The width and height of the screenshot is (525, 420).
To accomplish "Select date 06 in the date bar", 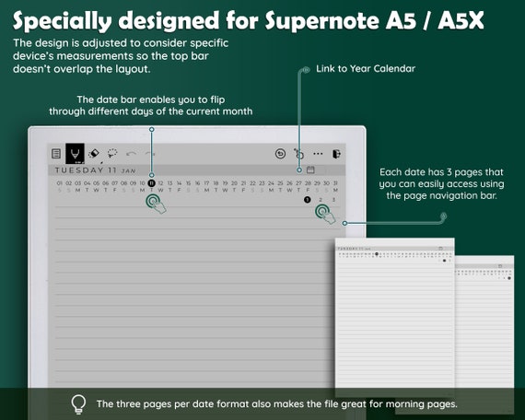I will pyautogui.click(x=106, y=183).
